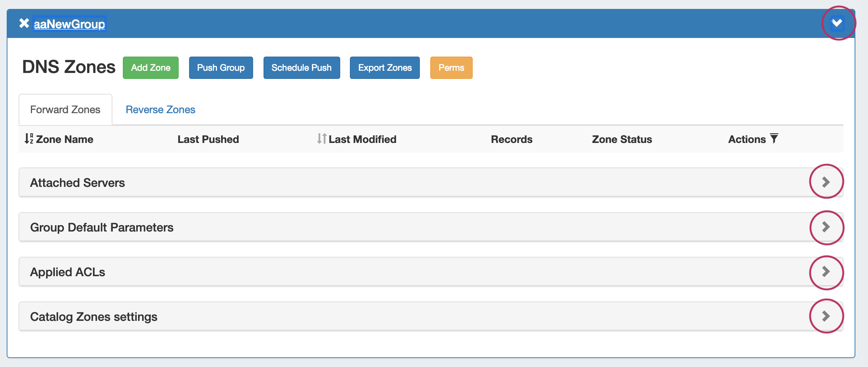The width and height of the screenshot is (868, 367).
Task: Click the Records column header
Action: click(511, 140)
